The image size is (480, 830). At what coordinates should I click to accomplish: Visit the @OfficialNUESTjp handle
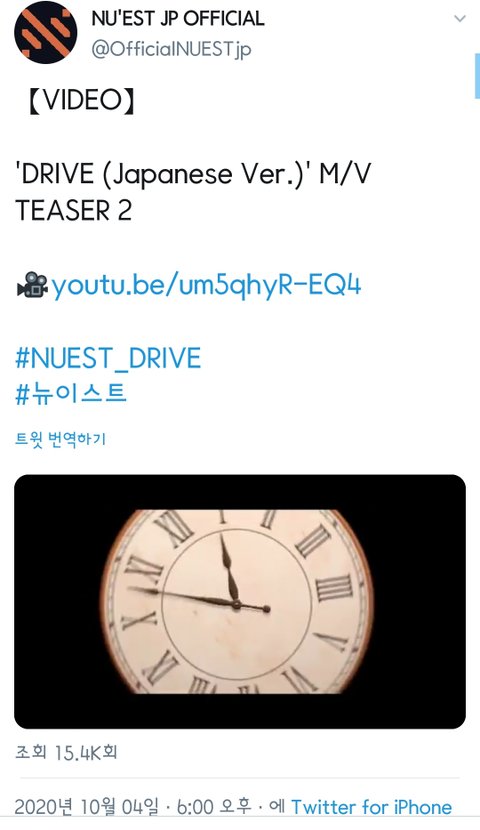click(171, 50)
